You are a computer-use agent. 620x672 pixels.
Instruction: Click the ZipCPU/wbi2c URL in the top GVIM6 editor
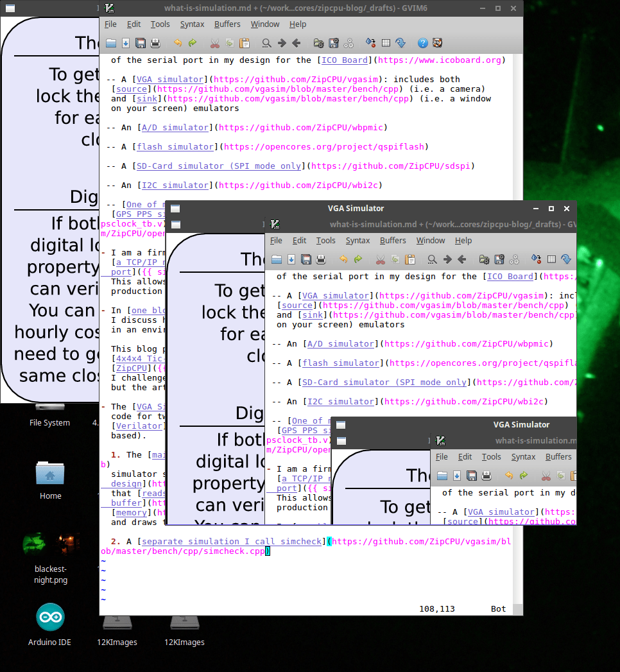click(x=298, y=185)
